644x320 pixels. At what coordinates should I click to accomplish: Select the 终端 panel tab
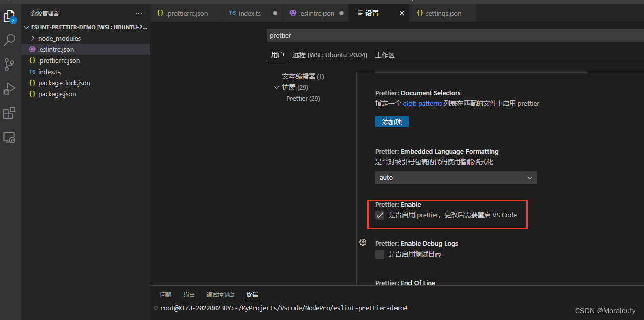[252, 295]
